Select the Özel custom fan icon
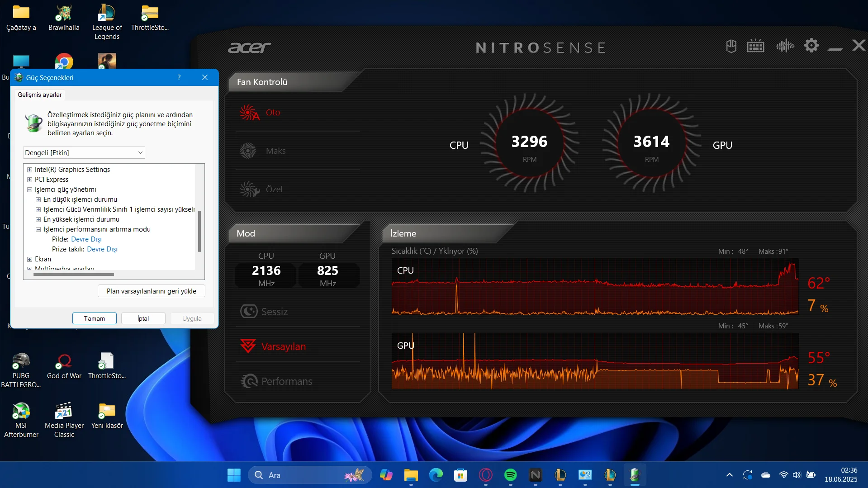 point(249,190)
